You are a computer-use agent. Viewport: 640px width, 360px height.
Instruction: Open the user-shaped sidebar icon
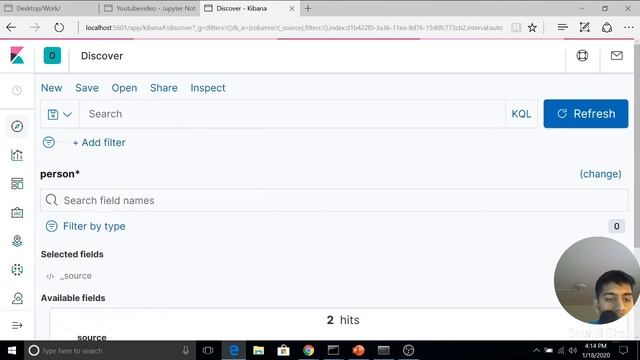tap(17, 298)
